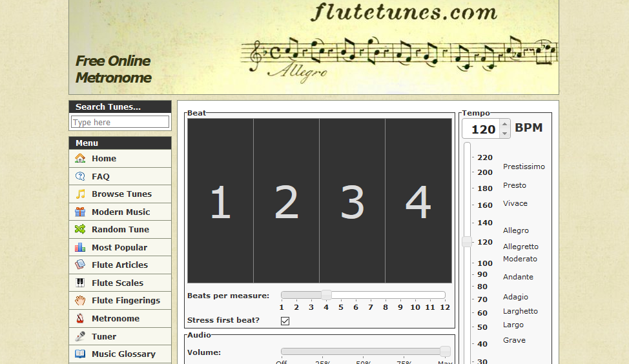Open Flute Articles section
Viewport: 629px width, 364px height.
pyautogui.click(x=120, y=265)
